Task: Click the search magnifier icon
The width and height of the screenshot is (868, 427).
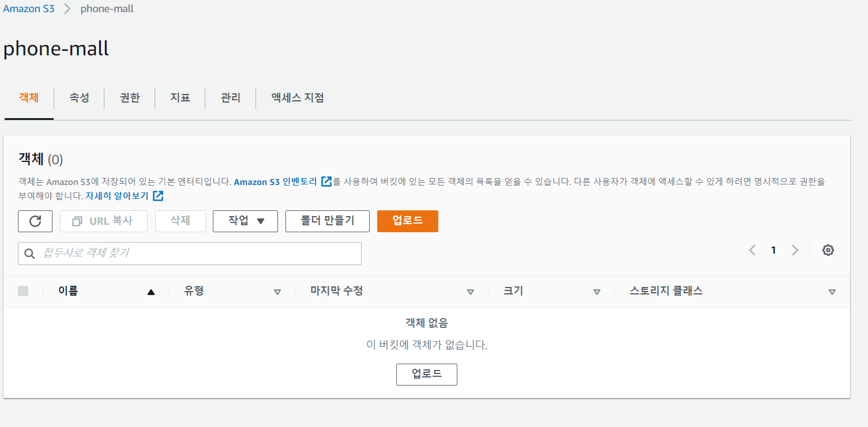Action: 30,254
